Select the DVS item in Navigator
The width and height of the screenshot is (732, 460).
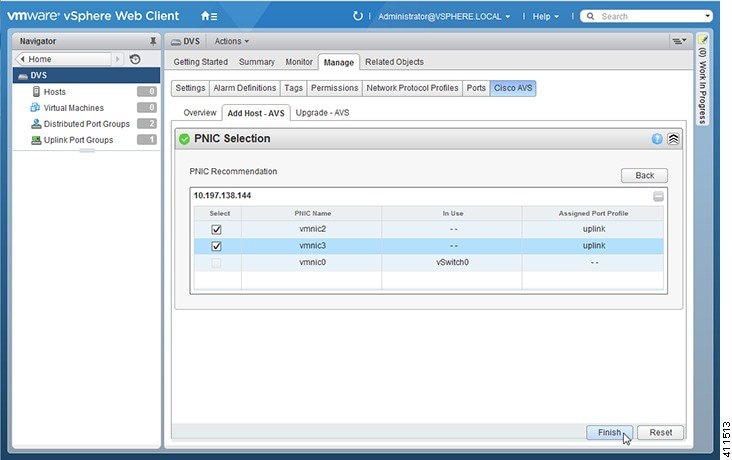click(86, 75)
